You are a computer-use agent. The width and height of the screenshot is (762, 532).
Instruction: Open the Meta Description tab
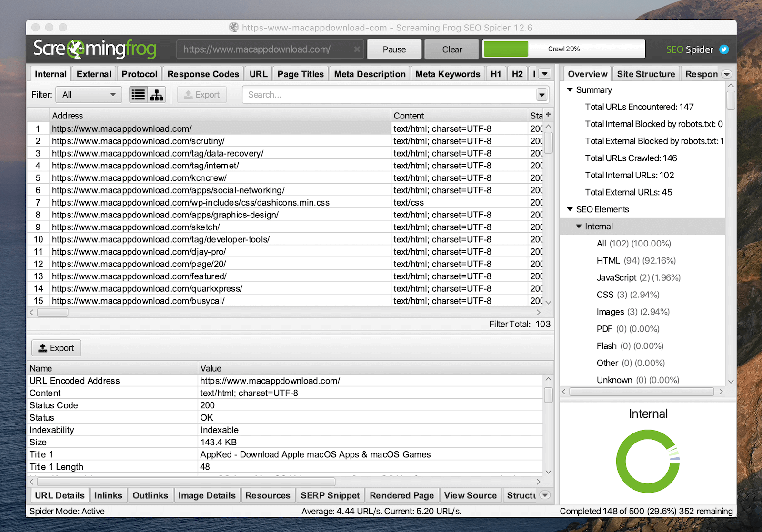[x=370, y=74]
